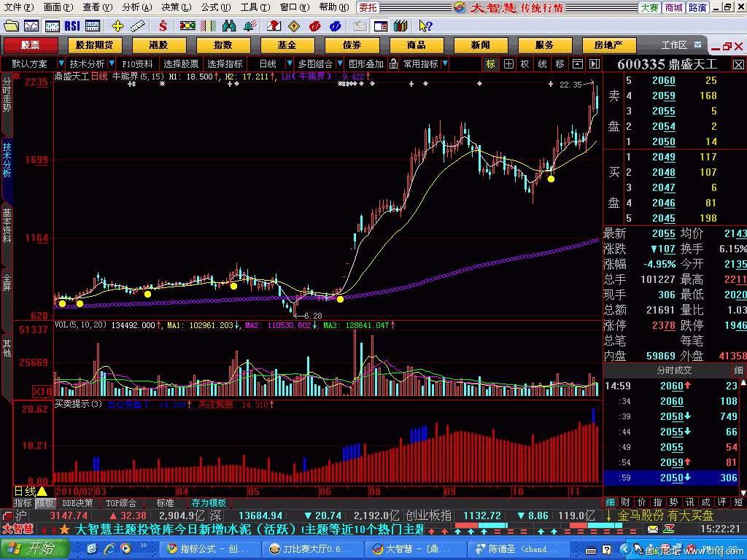The height and width of the screenshot is (560, 747).
Task: Expand taskbar quick launch chevron
Action: (144, 545)
